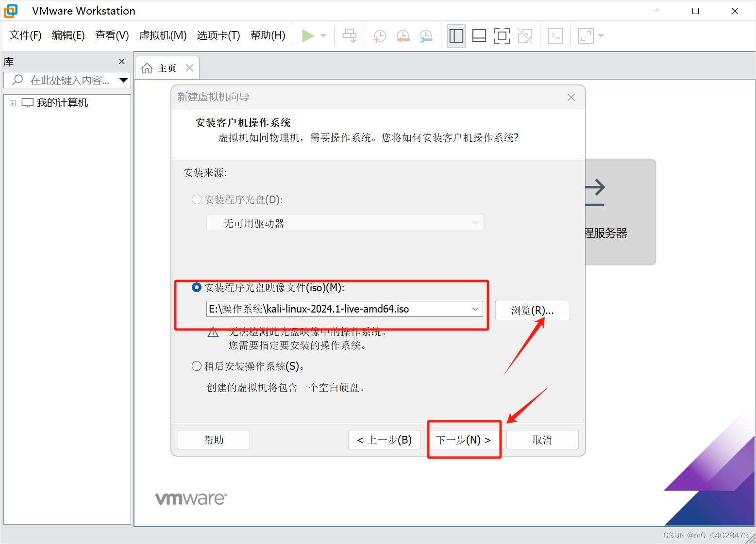Close the 新建虚拟机向导 dialog
This screenshot has width=756, height=544.
(x=571, y=98)
